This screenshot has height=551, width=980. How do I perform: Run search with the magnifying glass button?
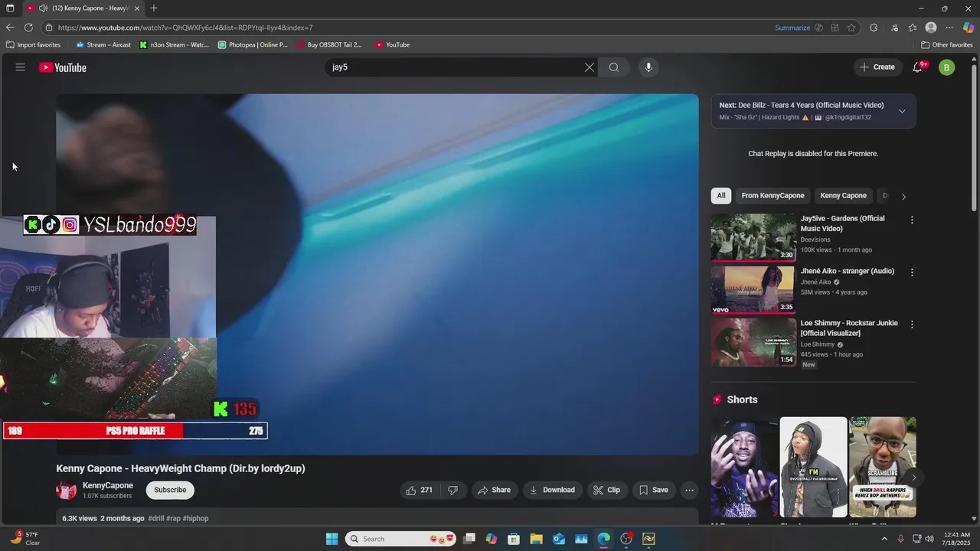click(614, 67)
